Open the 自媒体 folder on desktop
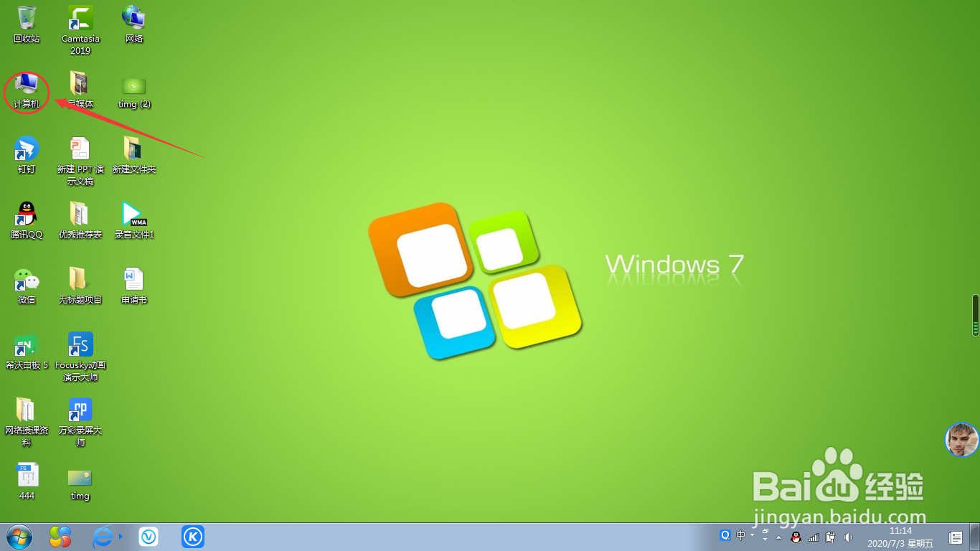This screenshot has height=551, width=980. 80,90
